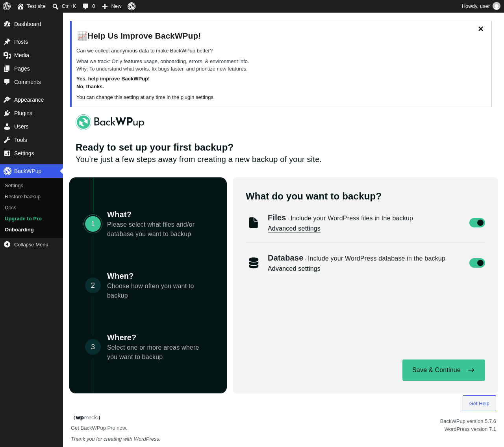
Task: Open the Restore backup submenu item
Action: point(22,197)
